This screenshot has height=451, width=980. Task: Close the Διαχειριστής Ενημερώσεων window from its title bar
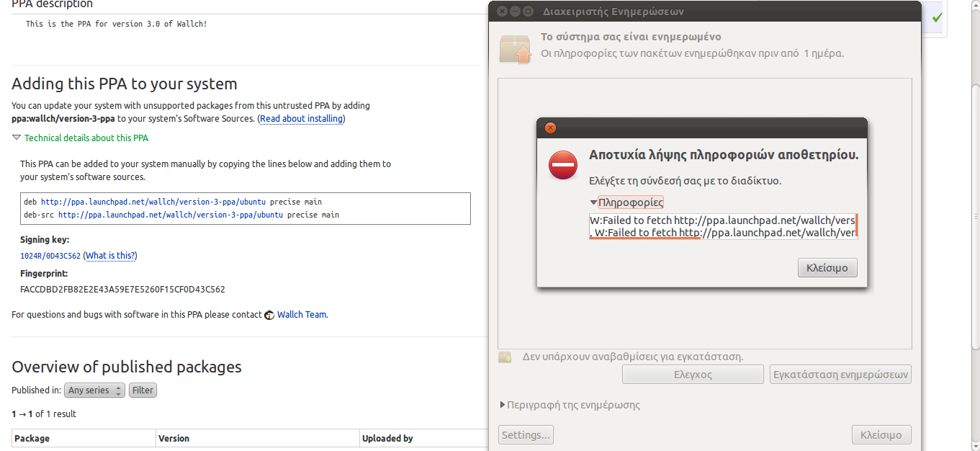point(502,12)
